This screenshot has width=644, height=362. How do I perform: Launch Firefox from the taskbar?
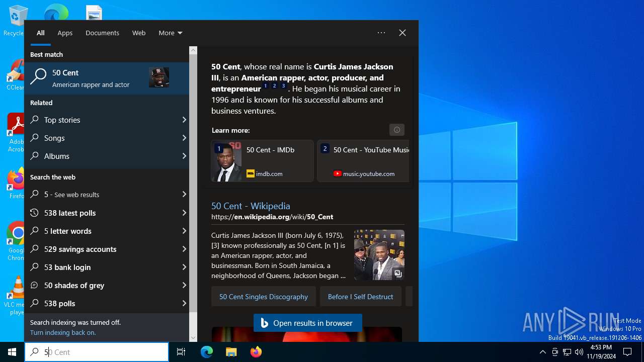(x=256, y=352)
